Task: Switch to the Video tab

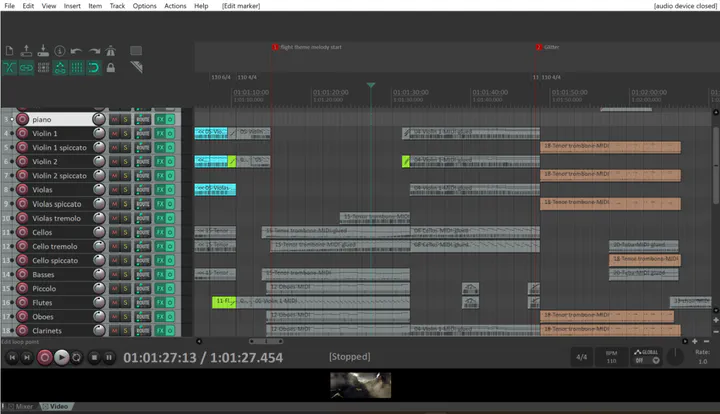Action: click(x=56, y=407)
